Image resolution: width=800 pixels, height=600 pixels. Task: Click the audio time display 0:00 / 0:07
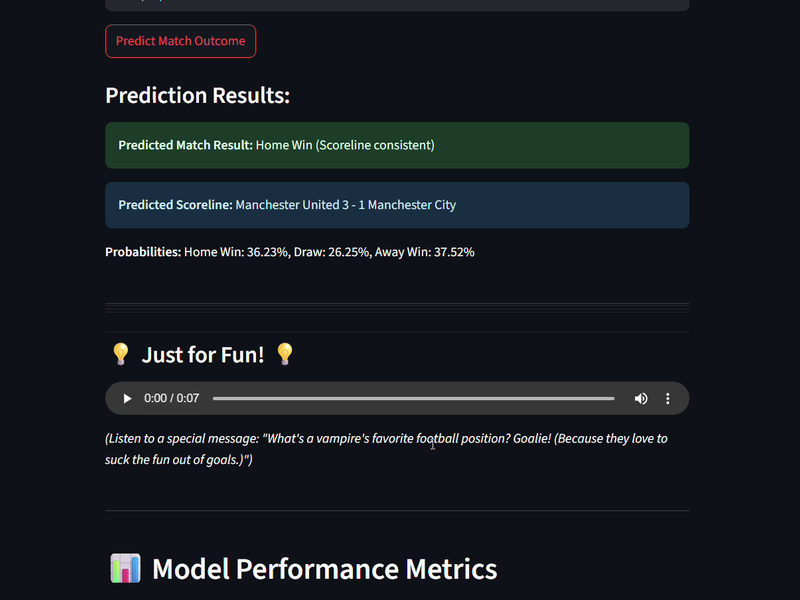pyautogui.click(x=171, y=398)
